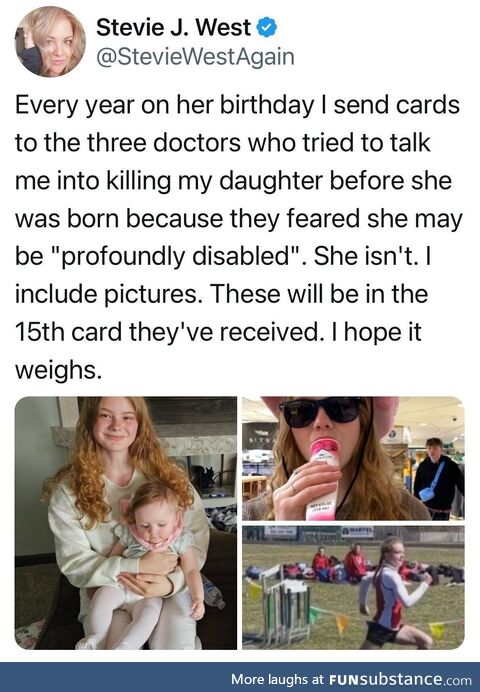This screenshot has height=692, width=480.
Task: View photo of girl holding baby
Action: (x=126, y=523)
